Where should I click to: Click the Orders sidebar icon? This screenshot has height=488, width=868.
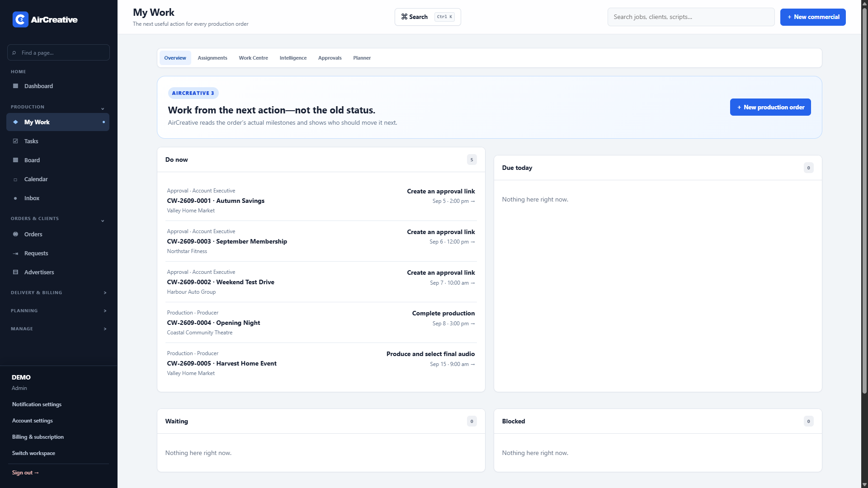coord(15,234)
